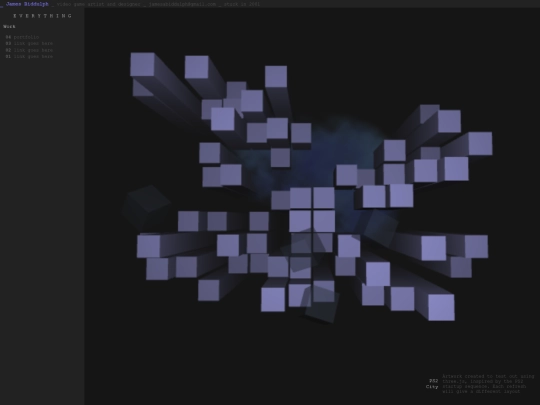Open the 04 portfolio link
540x405 pixels.
pyautogui.click(x=22, y=37)
